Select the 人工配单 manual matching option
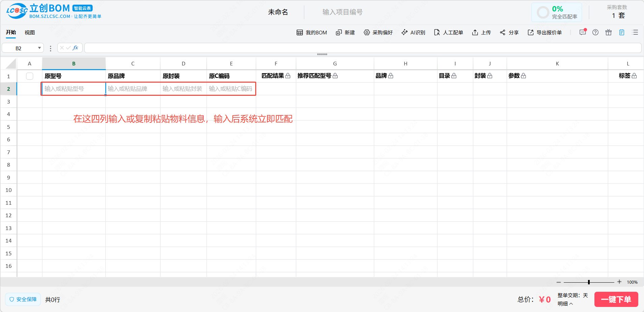The height and width of the screenshot is (312, 644). (448, 32)
